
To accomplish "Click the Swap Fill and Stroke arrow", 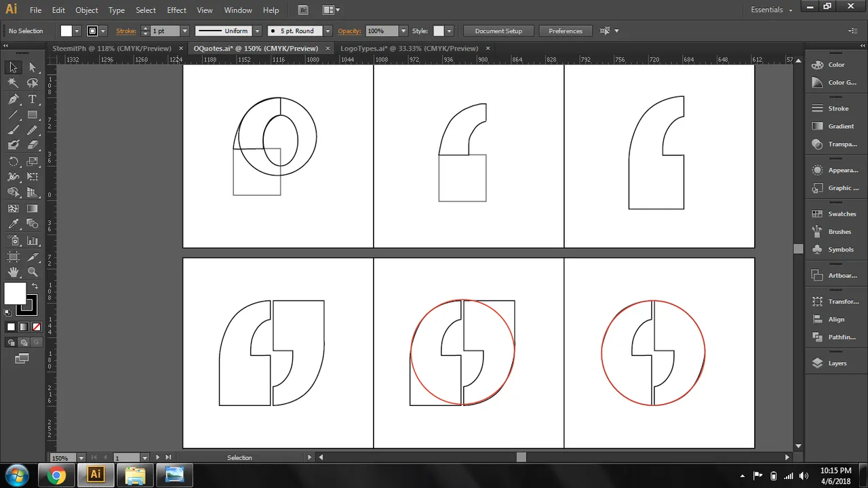I will [35, 286].
